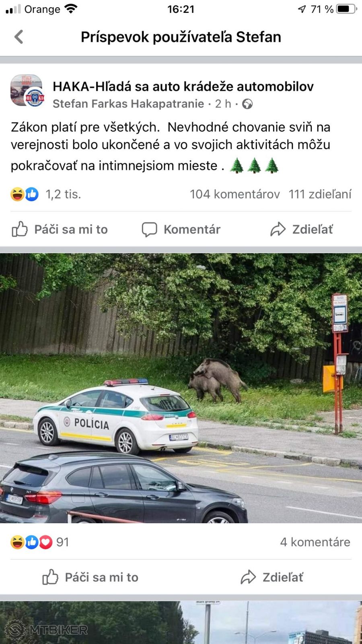Tap the share arrow icon beside Zdieľať
Viewport: 362px width, 644px height.
278,229
